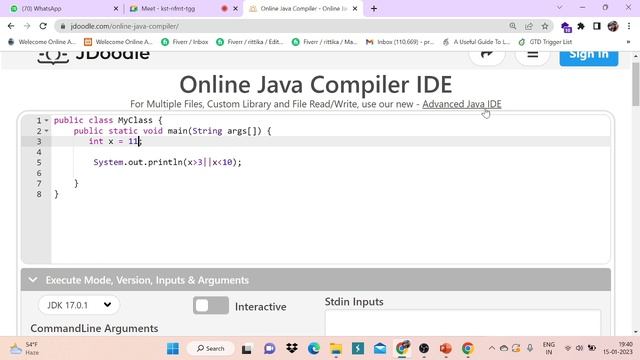Open the purple extension icon with badge

(x=566, y=27)
